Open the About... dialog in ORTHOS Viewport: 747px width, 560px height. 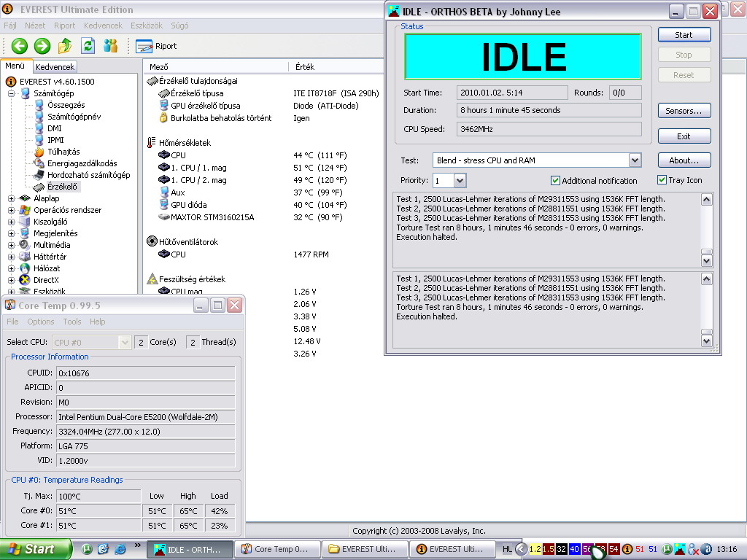(x=684, y=160)
